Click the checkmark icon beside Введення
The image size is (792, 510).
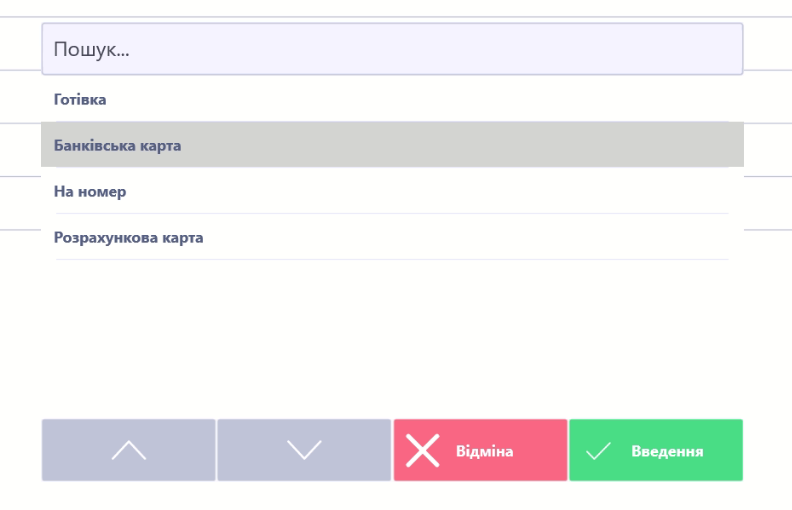pos(598,451)
